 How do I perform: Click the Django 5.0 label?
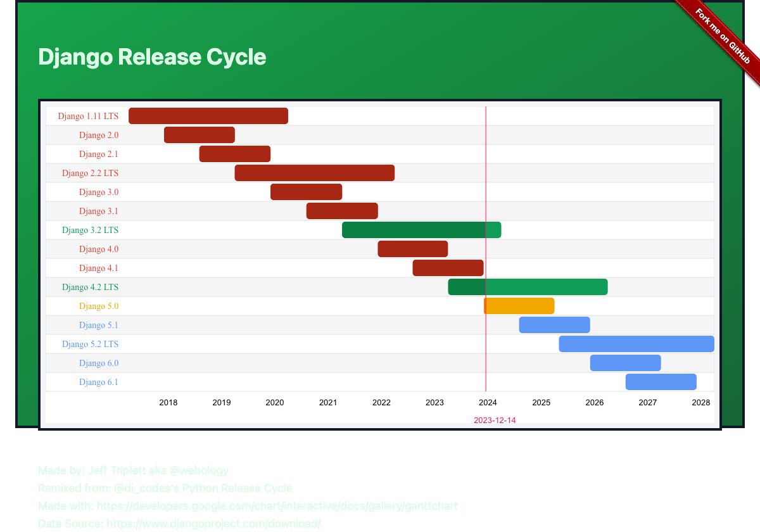point(98,306)
